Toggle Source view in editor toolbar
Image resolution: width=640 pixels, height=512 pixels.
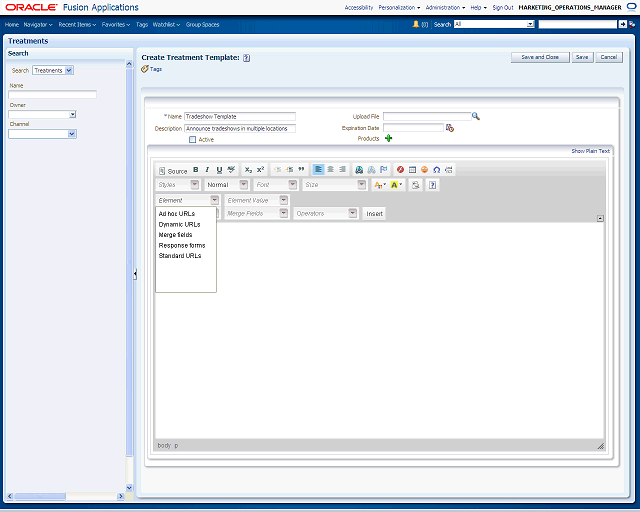[173, 171]
